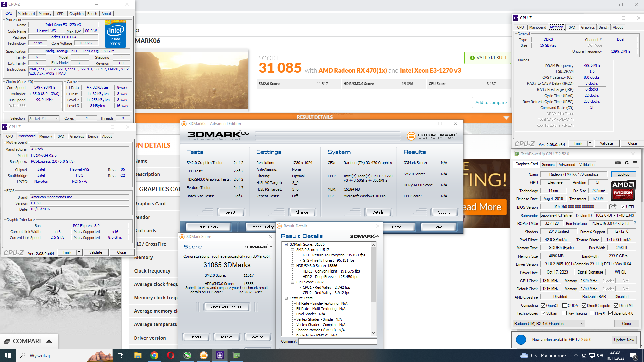Click scroll-down arrow in Result Details list
Viewport: 644px width, 362px height.
373,333
